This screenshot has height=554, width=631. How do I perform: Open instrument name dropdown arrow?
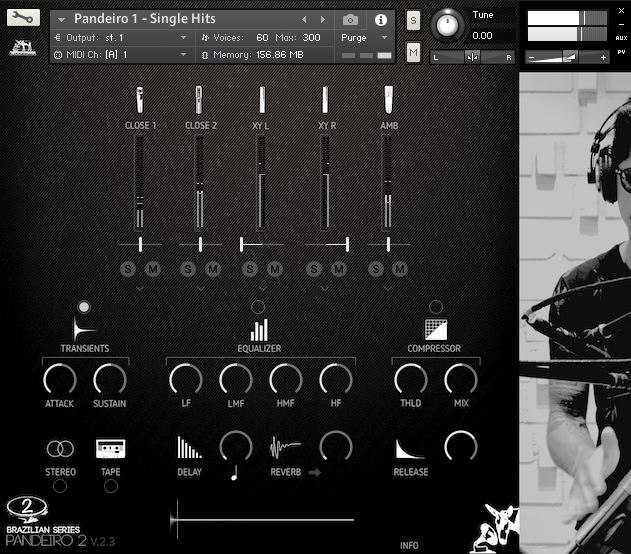61,20
